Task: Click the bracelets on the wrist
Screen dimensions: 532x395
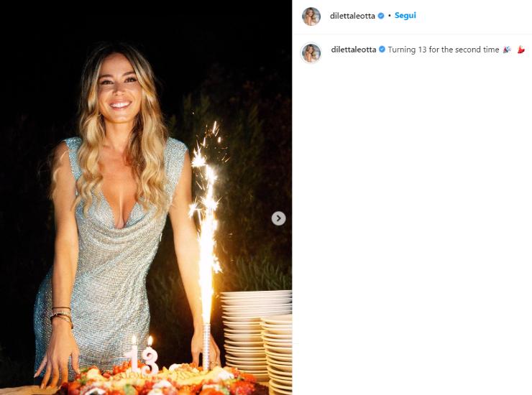Action: click(x=62, y=316)
